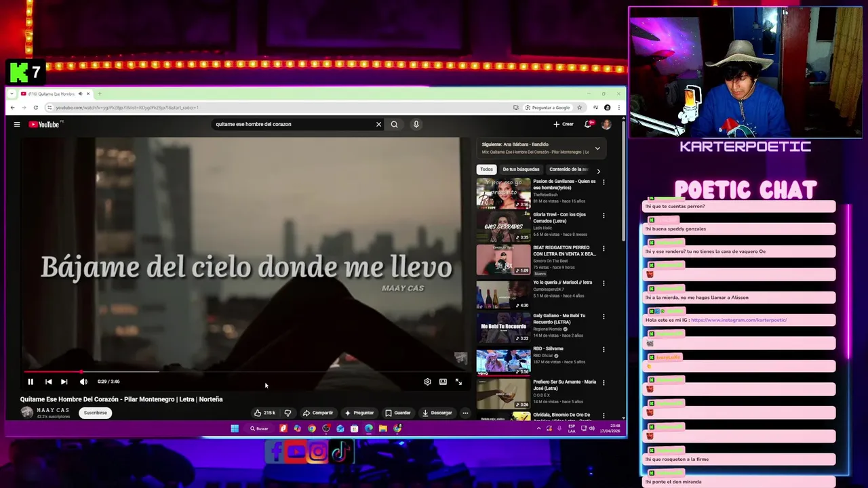
Task: Toggle theater mode in the player
Action: [x=443, y=382]
